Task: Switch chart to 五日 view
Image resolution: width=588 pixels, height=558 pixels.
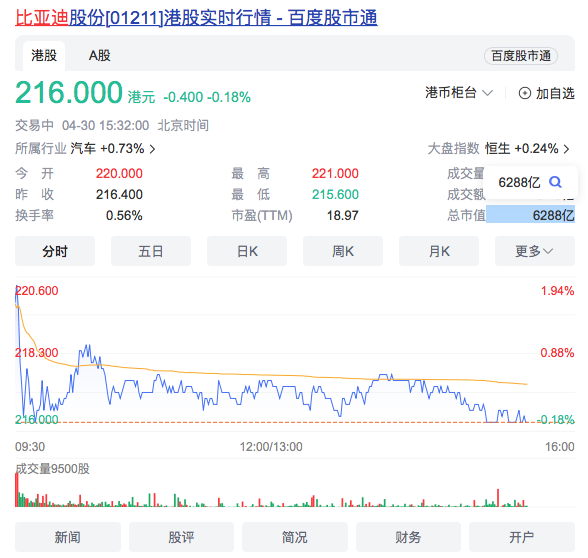Action: (x=151, y=251)
